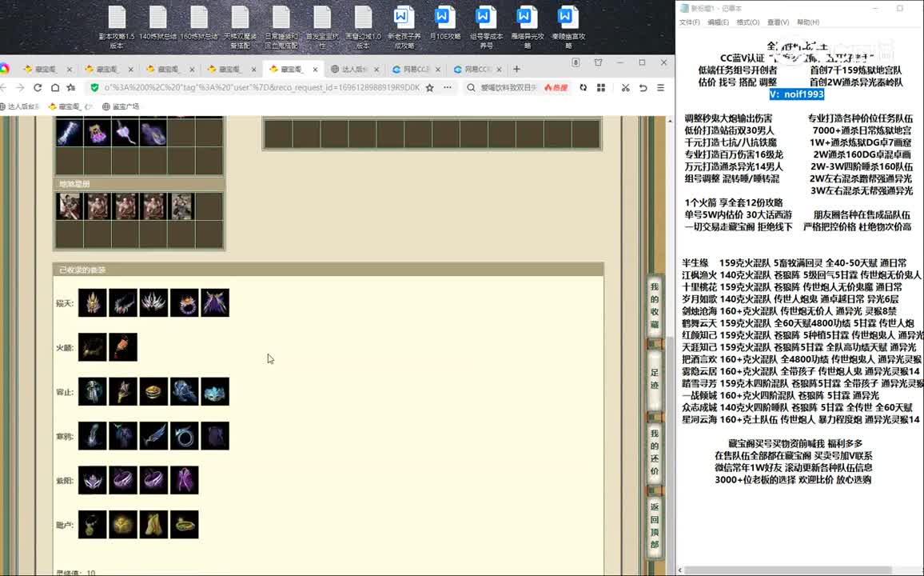Screen dimensions: 924x576
Task: Open the browser home page
Action: [55, 88]
